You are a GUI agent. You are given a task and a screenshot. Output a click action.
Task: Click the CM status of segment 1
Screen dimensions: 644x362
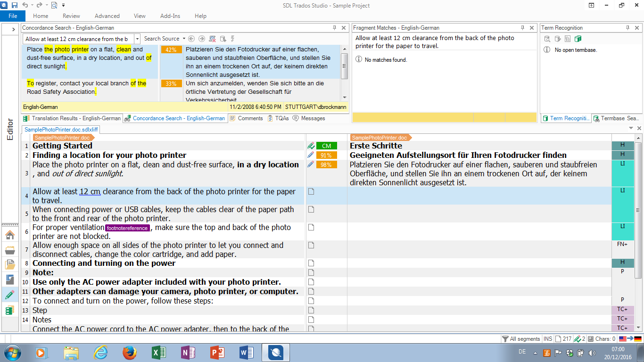click(326, 146)
